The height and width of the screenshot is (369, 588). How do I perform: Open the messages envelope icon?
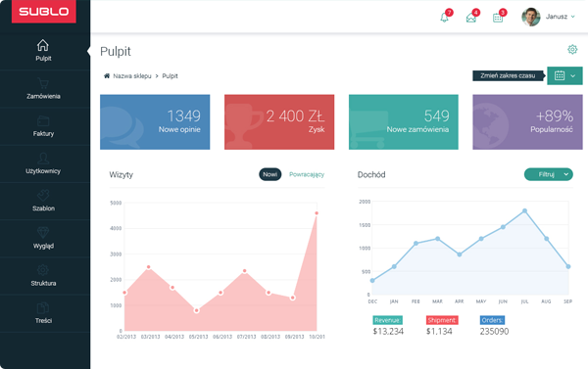pyautogui.click(x=471, y=18)
